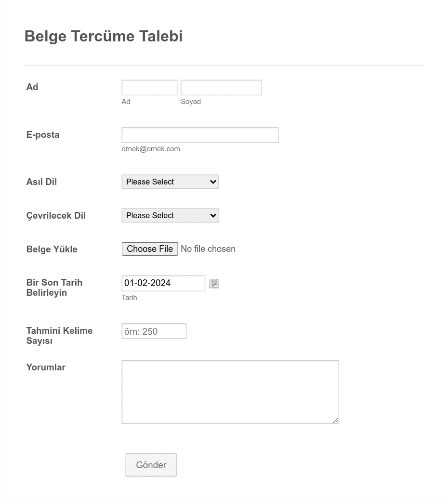Click the deadline date field 01-02-2024
Image resolution: width=448 pixels, height=498 pixels.
click(163, 283)
